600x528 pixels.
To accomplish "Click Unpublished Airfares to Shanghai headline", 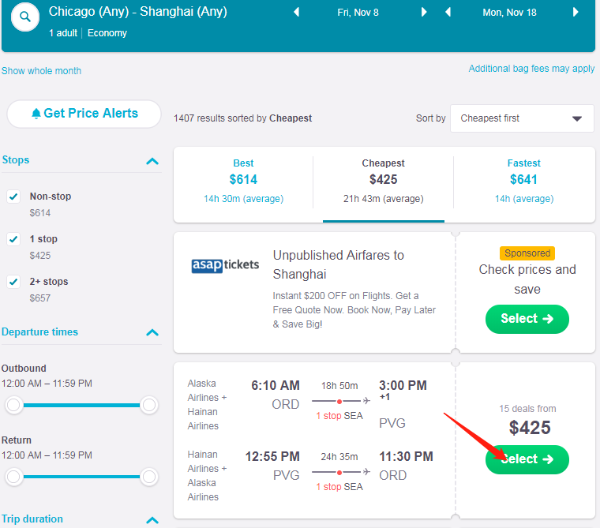I will [338, 265].
